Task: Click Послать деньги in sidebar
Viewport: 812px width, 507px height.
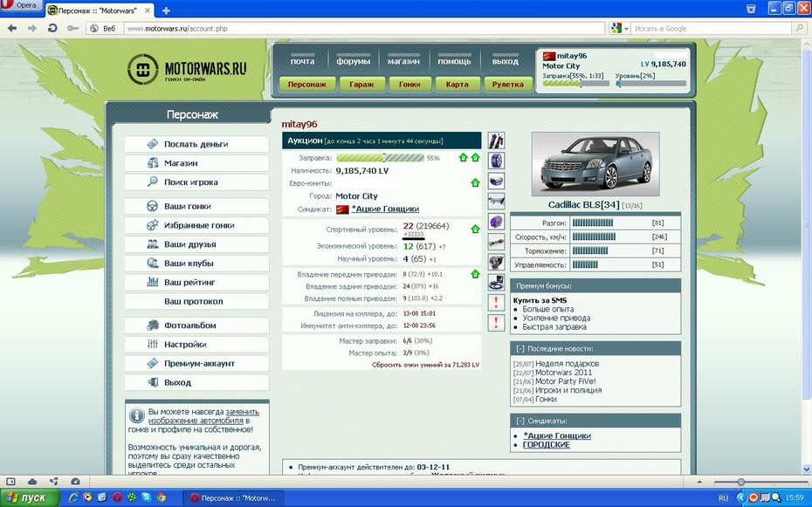Action: tap(196, 144)
